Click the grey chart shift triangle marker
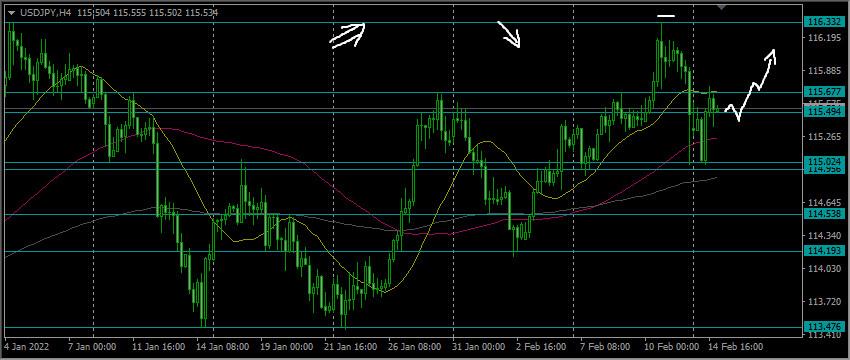Viewport: 850px width, 360px height. 721,7
